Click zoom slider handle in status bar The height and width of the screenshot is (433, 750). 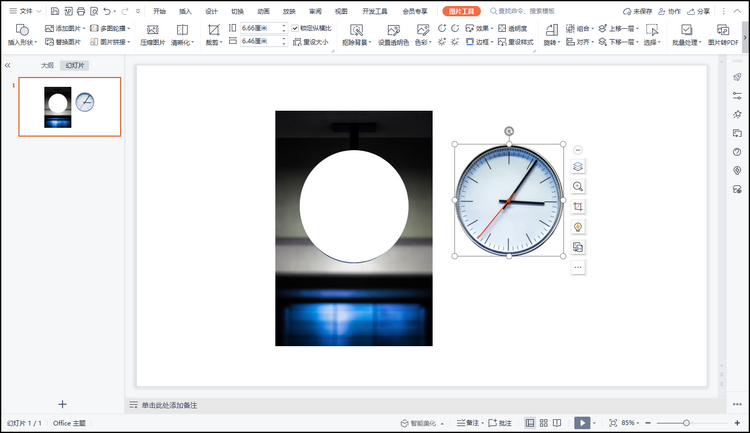coord(686,423)
